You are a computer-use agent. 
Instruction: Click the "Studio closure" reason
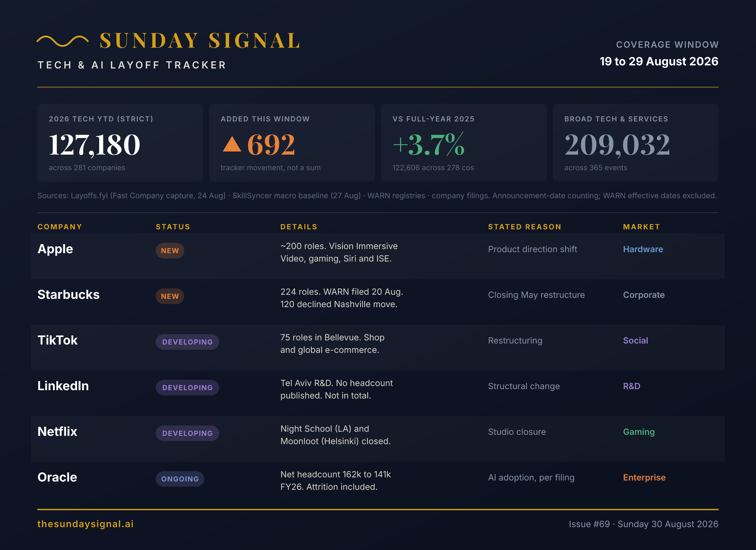click(x=517, y=432)
